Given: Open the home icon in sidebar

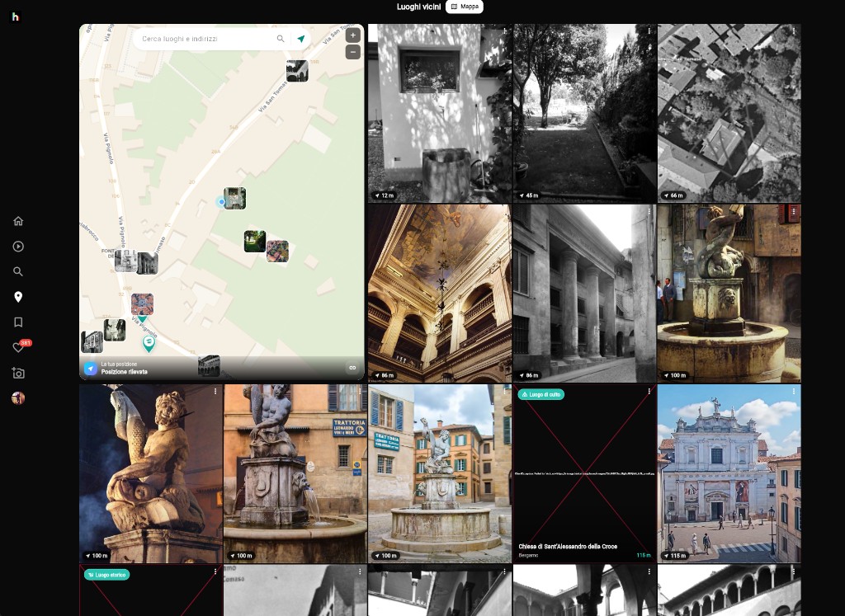Looking at the screenshot, I should pos(18,221).
